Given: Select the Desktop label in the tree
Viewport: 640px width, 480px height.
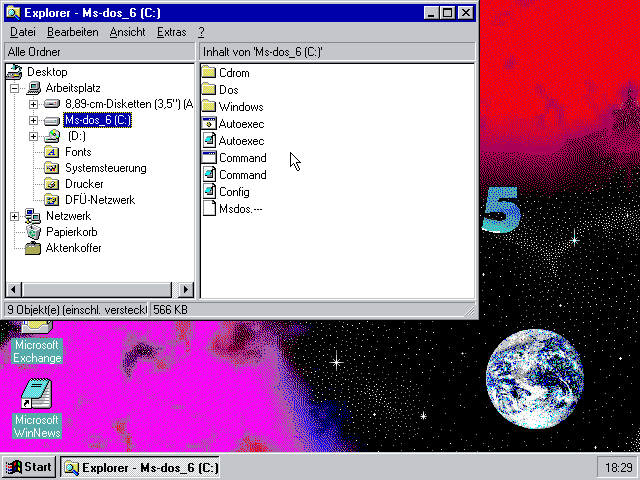Looking at the screenshot, I should tap(47, 72).
